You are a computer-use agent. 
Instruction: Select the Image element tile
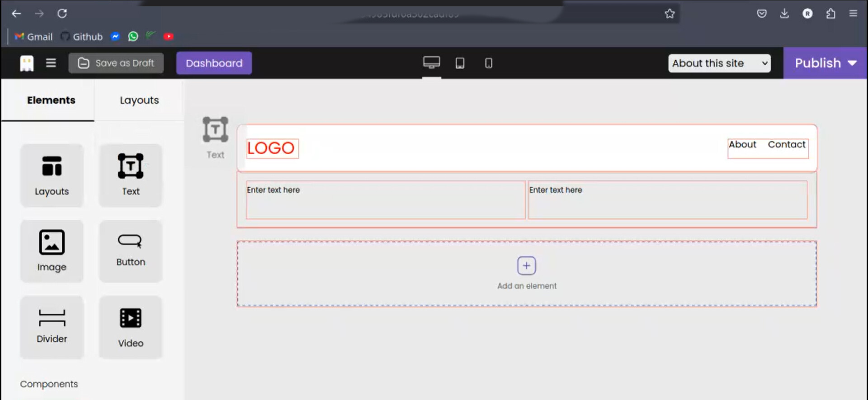(52, 251)
